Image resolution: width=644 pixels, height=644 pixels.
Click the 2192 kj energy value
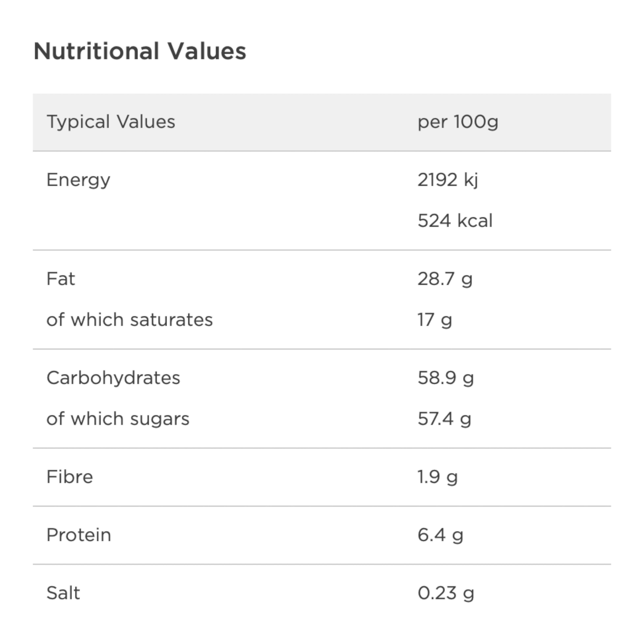click(448, 180)
